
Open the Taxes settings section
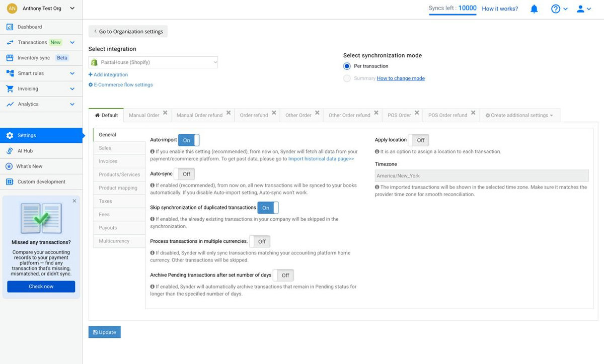[119, 201]
